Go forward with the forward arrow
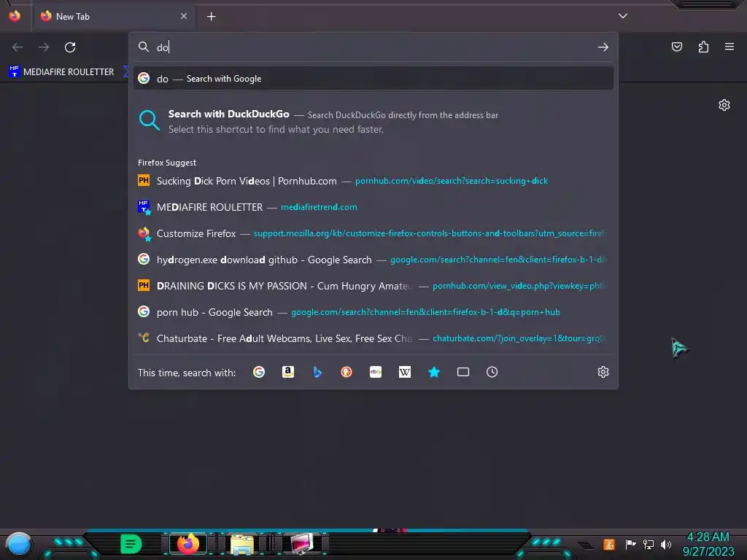The width and height of the screenshot is (747, 560). pos(44,47)
